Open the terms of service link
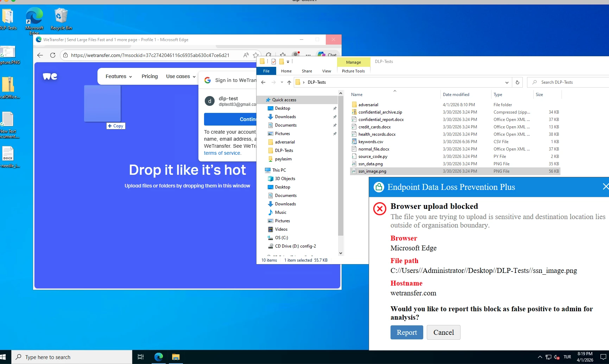This screenshot has height=364, width=609. click(222, 153)
